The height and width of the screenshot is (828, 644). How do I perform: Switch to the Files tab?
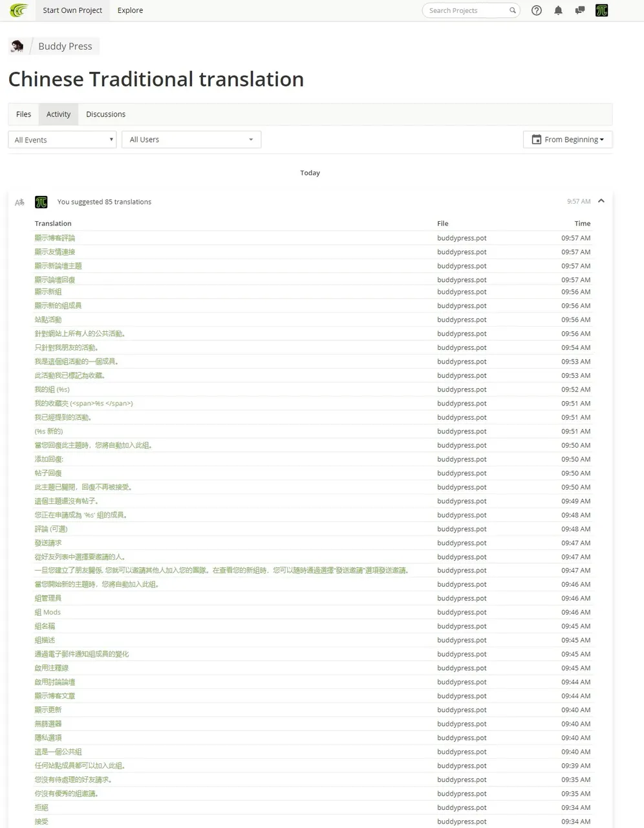pyautogui.click(x=23, y=114)
